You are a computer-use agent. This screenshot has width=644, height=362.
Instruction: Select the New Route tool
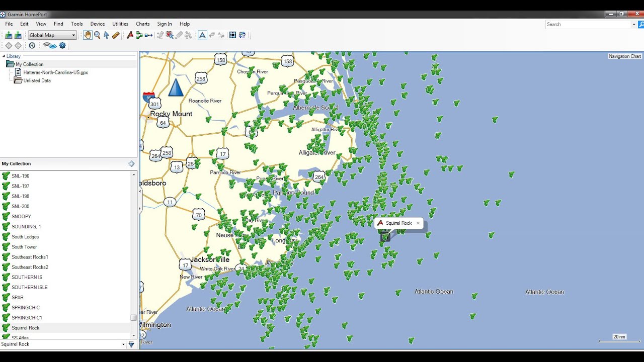click(139, 35)
